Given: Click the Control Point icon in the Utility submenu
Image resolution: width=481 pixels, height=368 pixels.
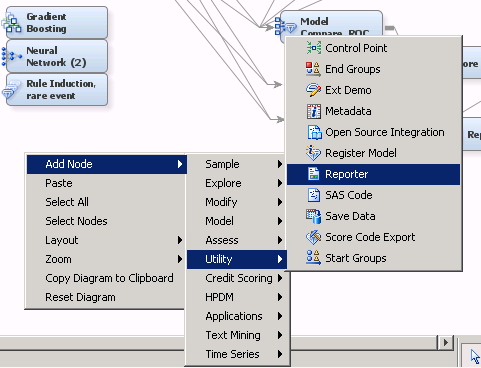Looking at the screenshot, I should coord(313,48).
